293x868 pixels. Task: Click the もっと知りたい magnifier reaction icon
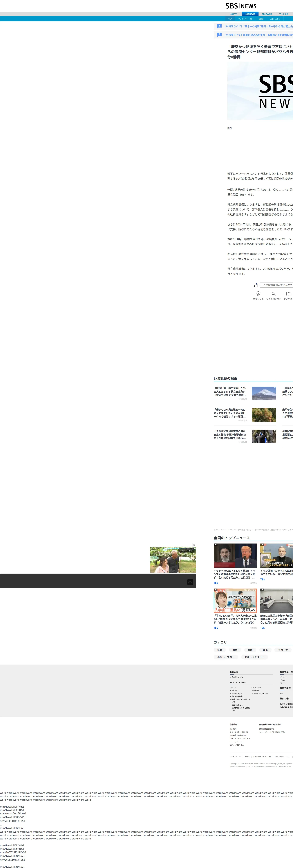coord(273,294)
